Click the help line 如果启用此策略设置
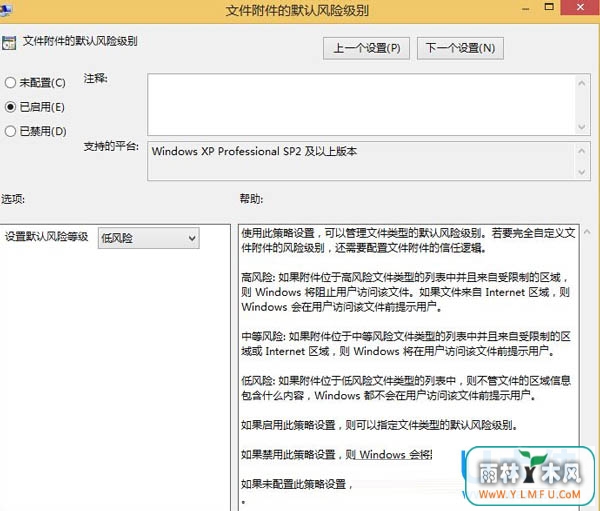The image size is (600, 511). [x=379, y=425]
